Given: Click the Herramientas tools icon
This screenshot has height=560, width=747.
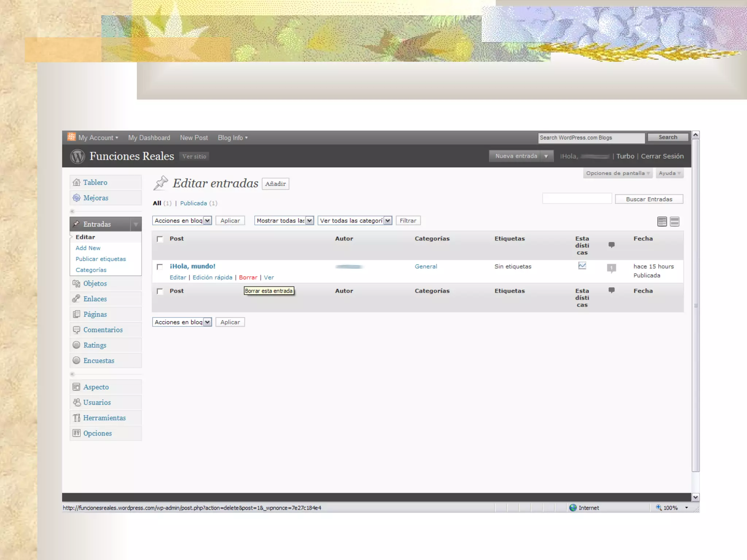Looking at the screenshot, I should pyautogui.click(x=76, y=418).
